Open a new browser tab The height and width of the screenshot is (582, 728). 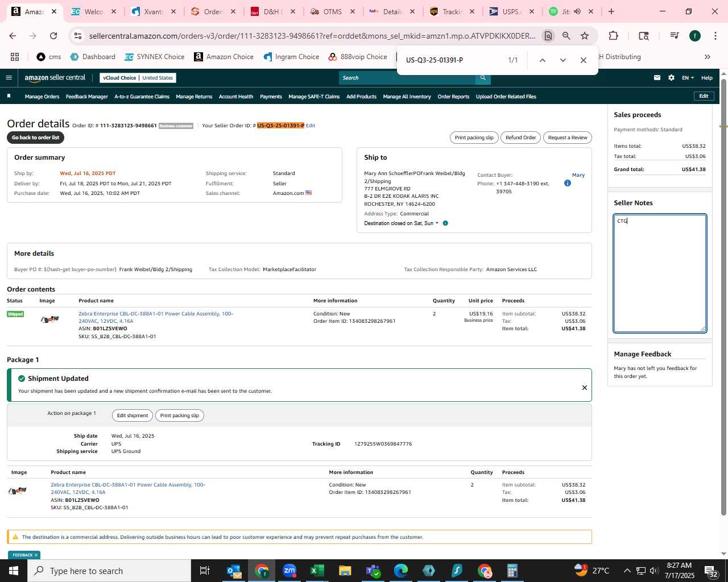[x=611, y=11]
